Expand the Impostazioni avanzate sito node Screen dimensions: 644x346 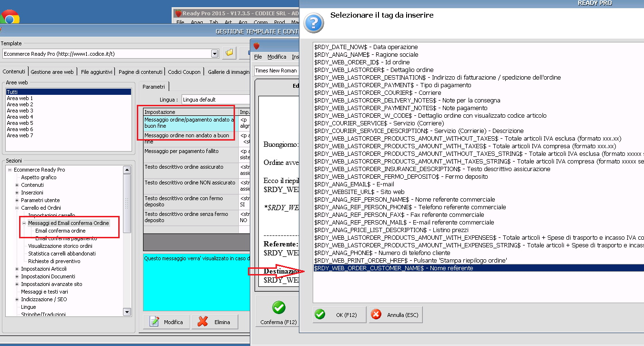17,284
